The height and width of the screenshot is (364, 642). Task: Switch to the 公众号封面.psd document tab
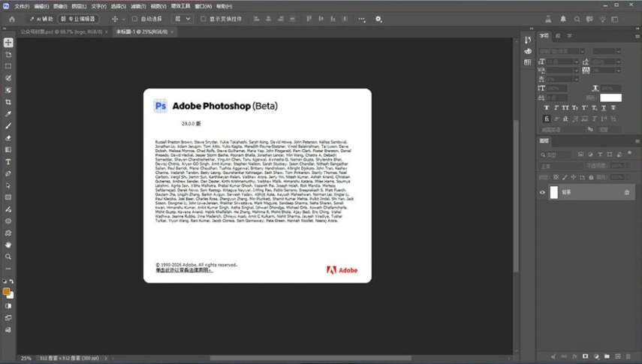coord(62,32)
